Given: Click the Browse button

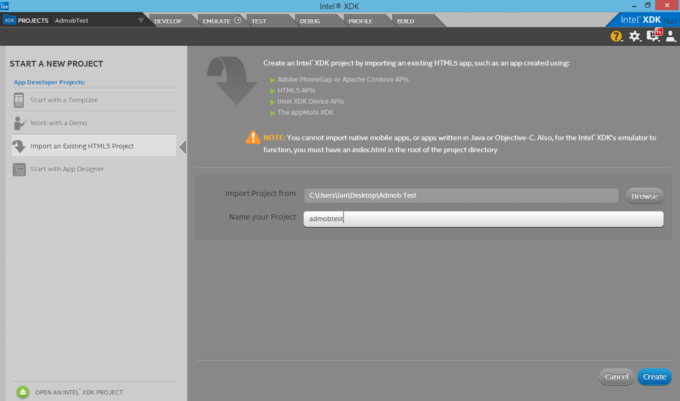Looking at the screenshot, I should coord(644,196).
